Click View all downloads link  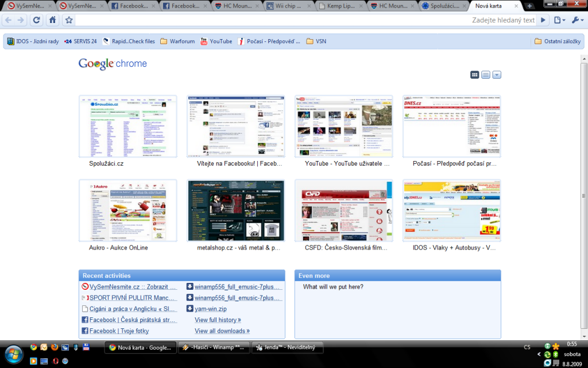click(222, 331)
